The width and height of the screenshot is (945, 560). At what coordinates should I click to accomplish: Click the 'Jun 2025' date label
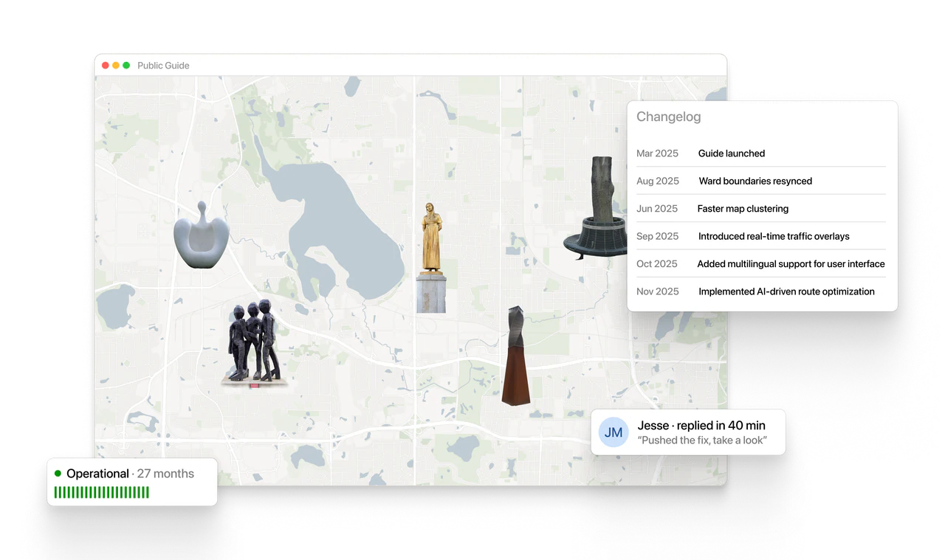[657, 209]
